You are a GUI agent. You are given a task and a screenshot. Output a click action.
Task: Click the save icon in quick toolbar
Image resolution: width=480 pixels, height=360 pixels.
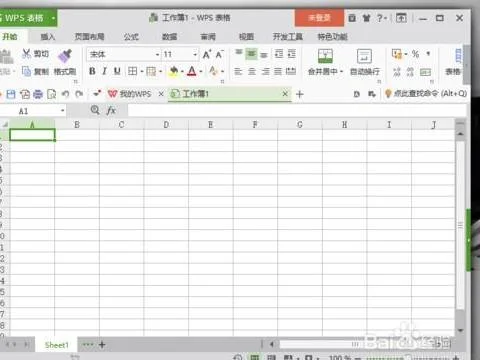(x=11, y=94)
